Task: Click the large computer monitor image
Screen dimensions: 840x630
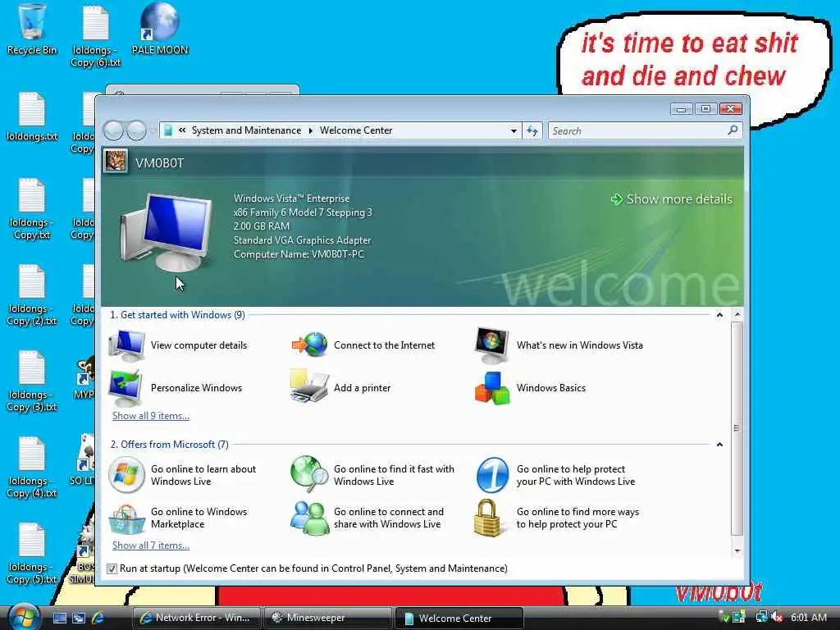Action: [167, 232]
